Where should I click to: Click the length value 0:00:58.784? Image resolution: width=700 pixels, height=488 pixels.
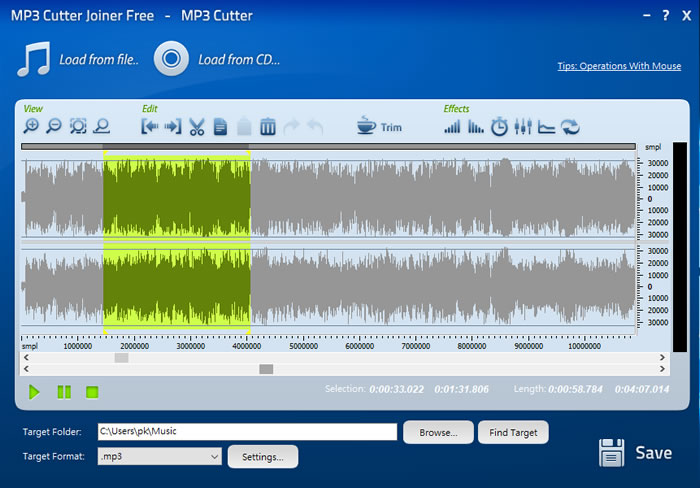(575, 389)
